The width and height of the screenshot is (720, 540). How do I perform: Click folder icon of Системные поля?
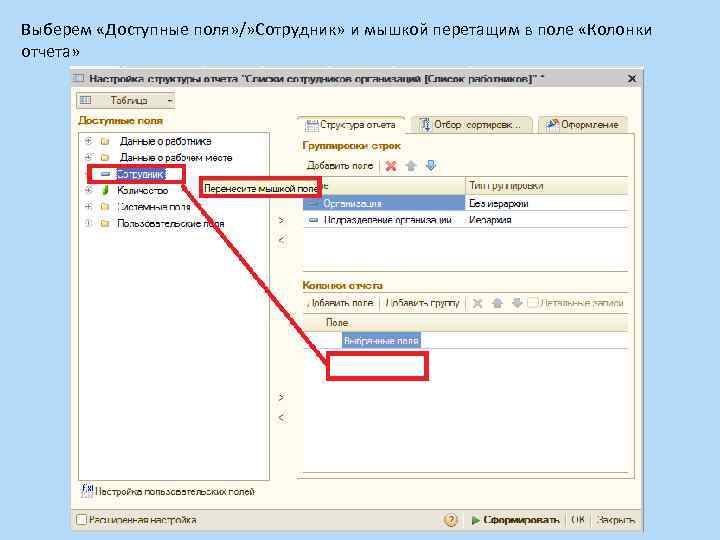pyautogui.click(x=105, y=207)
